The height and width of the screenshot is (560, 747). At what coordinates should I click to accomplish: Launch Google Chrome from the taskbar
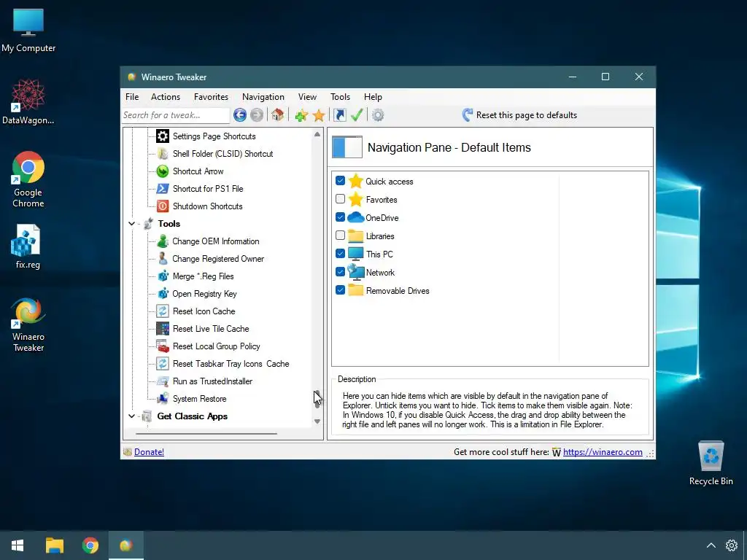pos(90,545)
